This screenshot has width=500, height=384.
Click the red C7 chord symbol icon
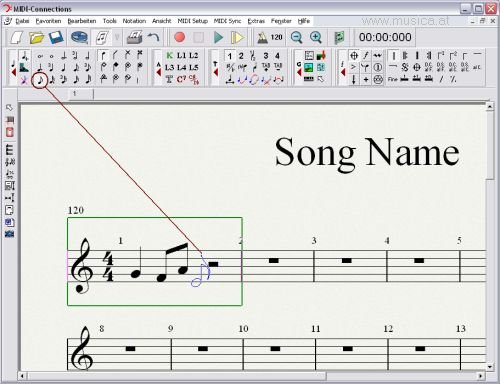181,79
